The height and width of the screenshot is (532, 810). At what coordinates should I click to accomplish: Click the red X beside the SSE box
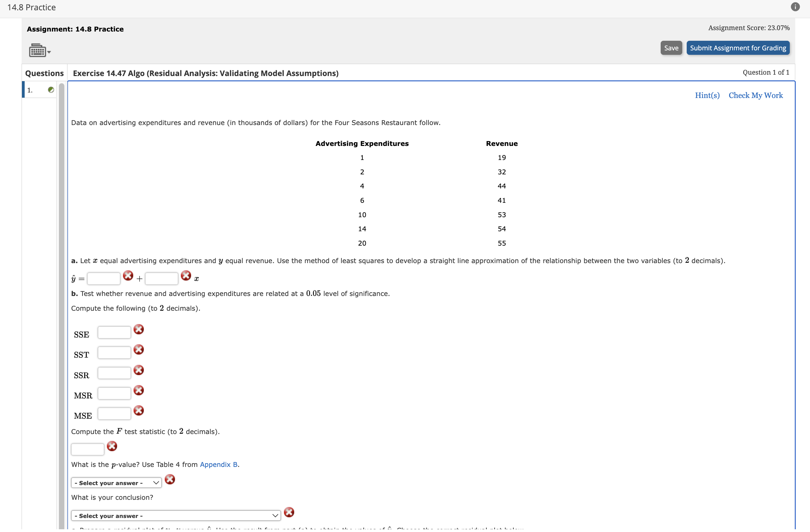(x=138, y=329)
